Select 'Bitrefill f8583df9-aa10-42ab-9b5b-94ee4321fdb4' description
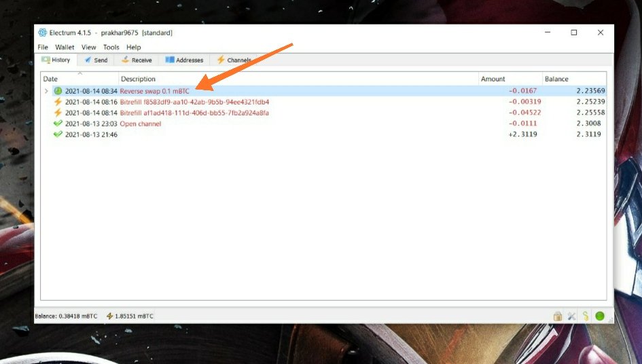642x364 pixels. tap(194, 102)
